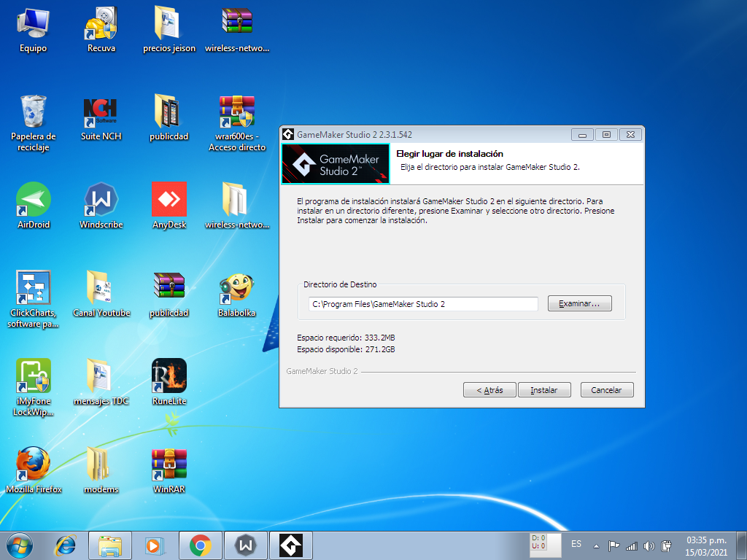This screenshot has width=747, height=560.
Task: Click the Show desktop strip on the taskbar
Action: click(742, 545)
